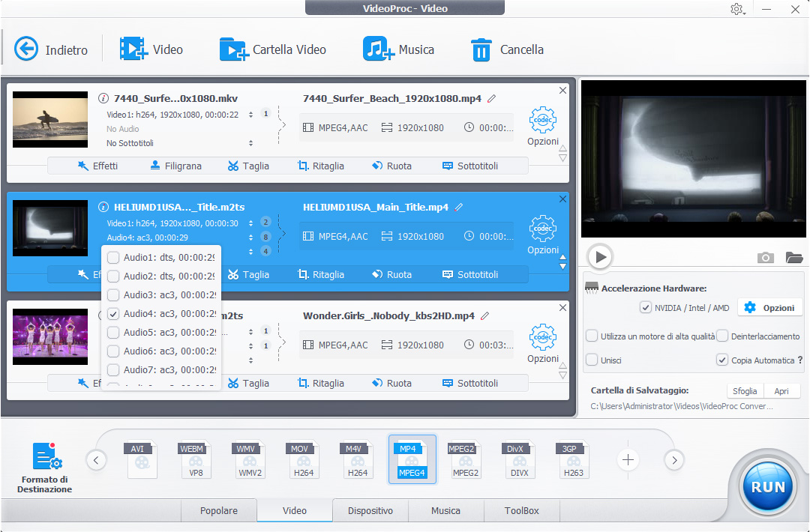810x532 pixels.
Task: Click the Cancella trash icon
Action: pos(481,49)
